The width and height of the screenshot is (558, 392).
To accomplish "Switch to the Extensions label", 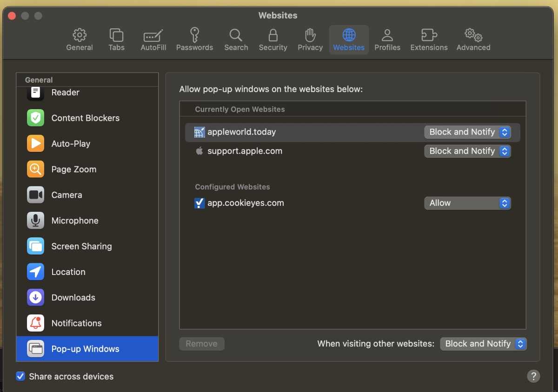I will [429, 47].
